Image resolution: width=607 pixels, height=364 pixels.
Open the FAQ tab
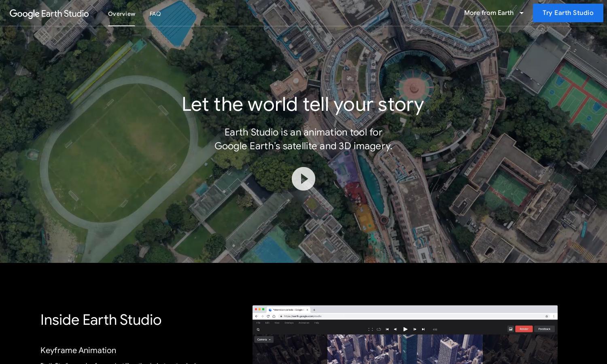pyautogui.click(x=155, y=14)
